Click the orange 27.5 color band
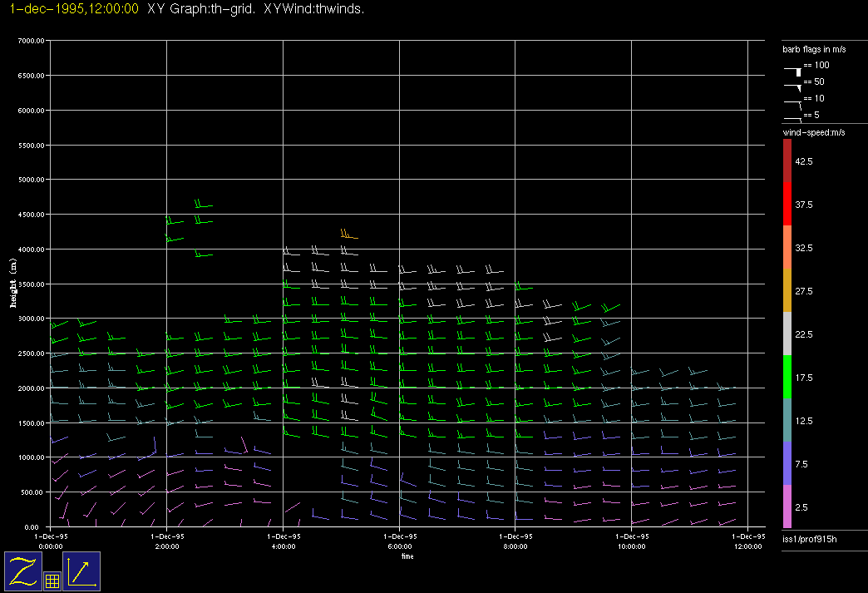Viewport: 868px width, 593px height. coord(787,291)
